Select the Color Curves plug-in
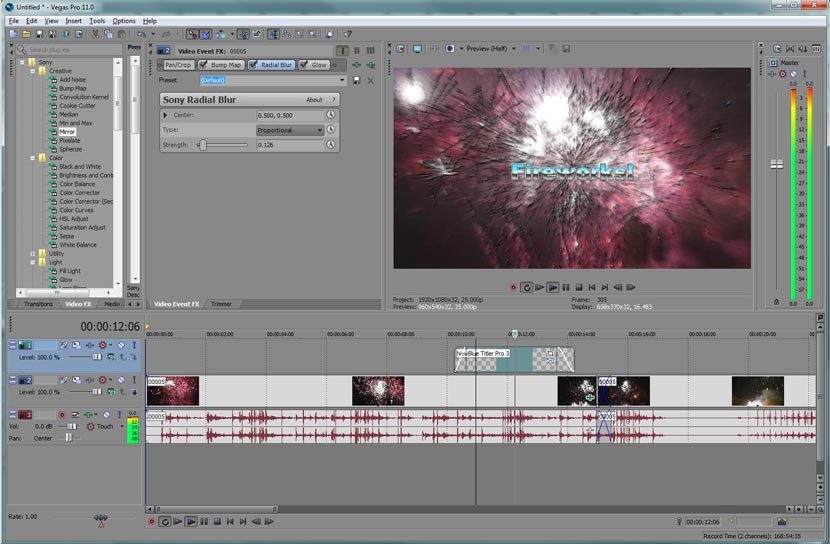830x544 pixels. (x=76, y=210)
